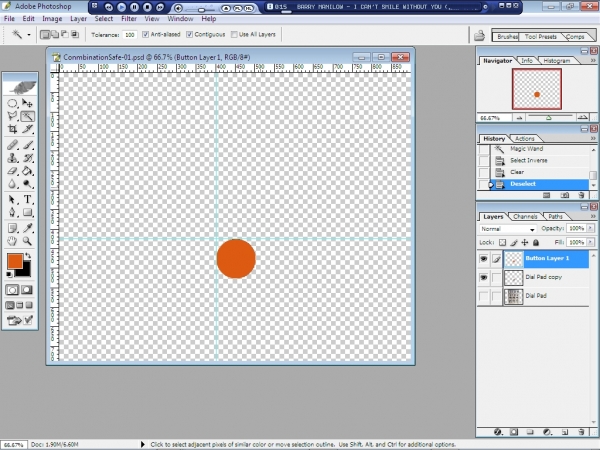The height and width of the screenshot is (450, 600).
Task: Select the Crop tool
Action: click(x=12, y=129)
